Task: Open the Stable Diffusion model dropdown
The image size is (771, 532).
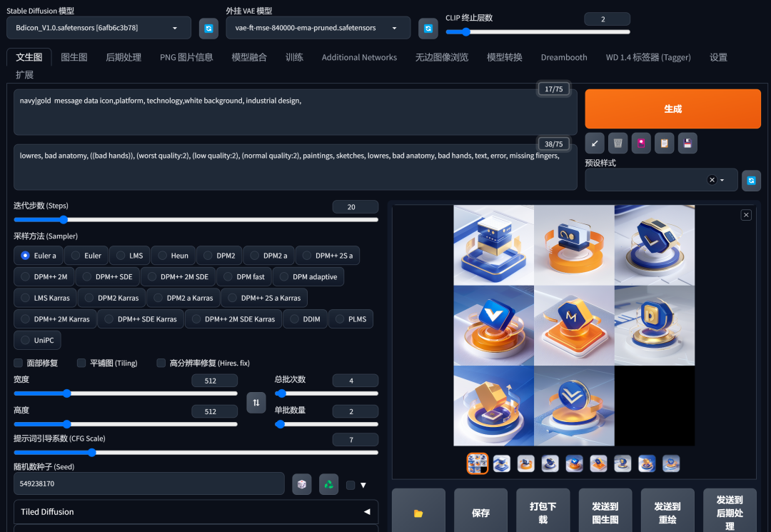Action: point(99,28)
